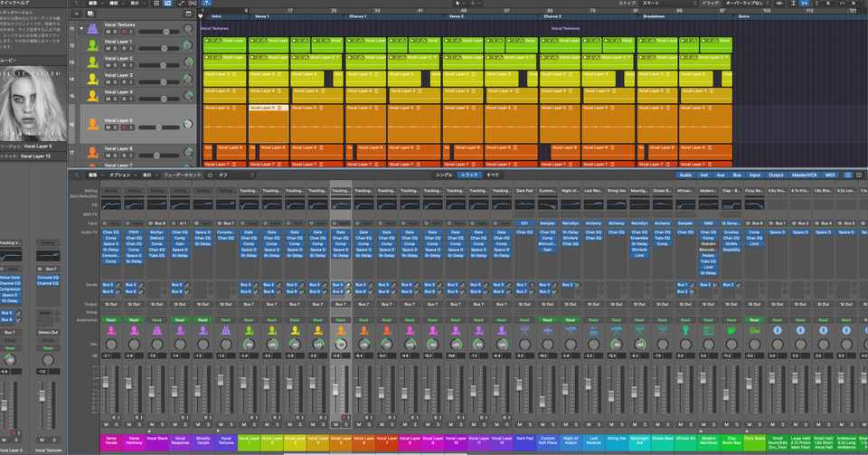Click the Master/VCA filter button in mixer
868x455 pixels.
point(804,175)
